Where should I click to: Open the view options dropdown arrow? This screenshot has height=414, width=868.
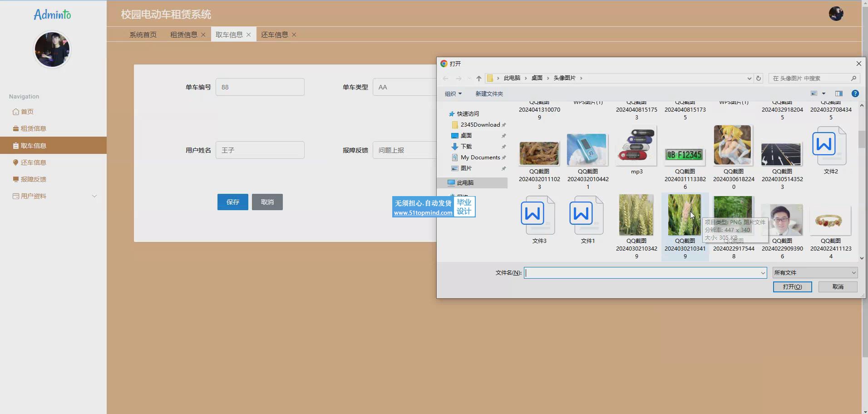point(824,94)
